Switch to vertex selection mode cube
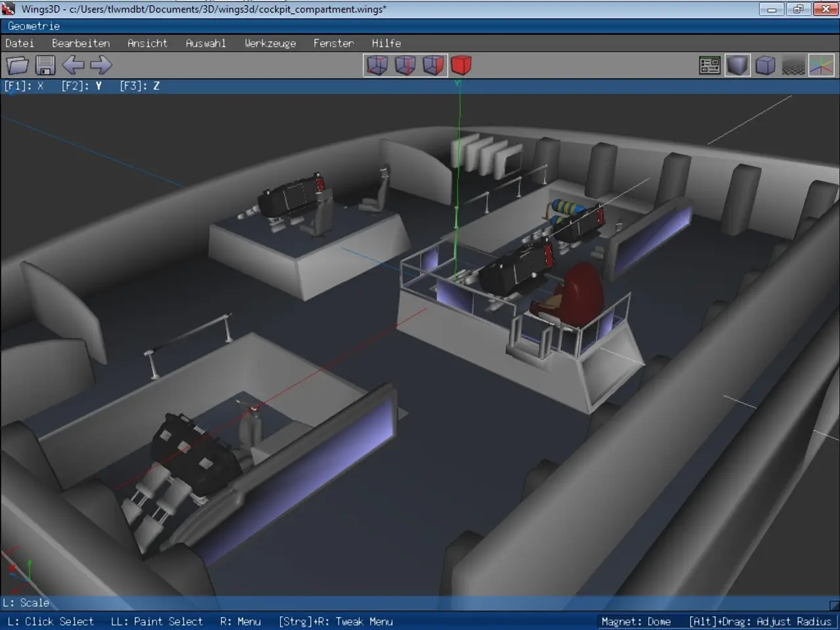 point(377,65)
